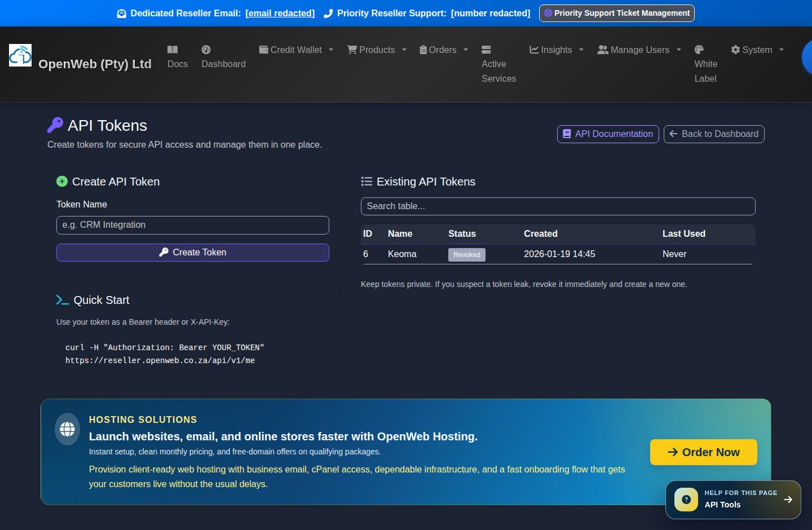
Task: Click the Products cart icon
Action: click(x=352, y=50)
